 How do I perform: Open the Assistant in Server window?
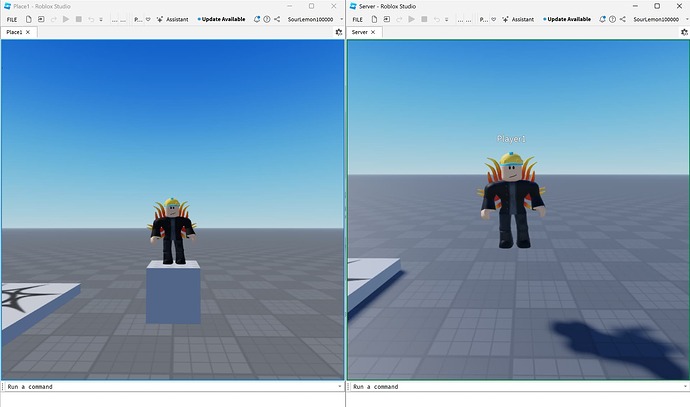click(x=518, y=19)
